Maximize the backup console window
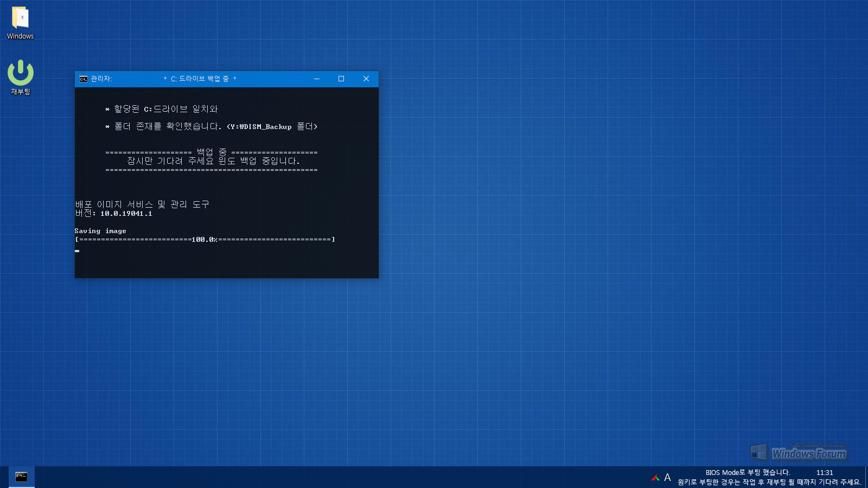The width and height of the screenshot is (868, 488). tap(341, 79)
